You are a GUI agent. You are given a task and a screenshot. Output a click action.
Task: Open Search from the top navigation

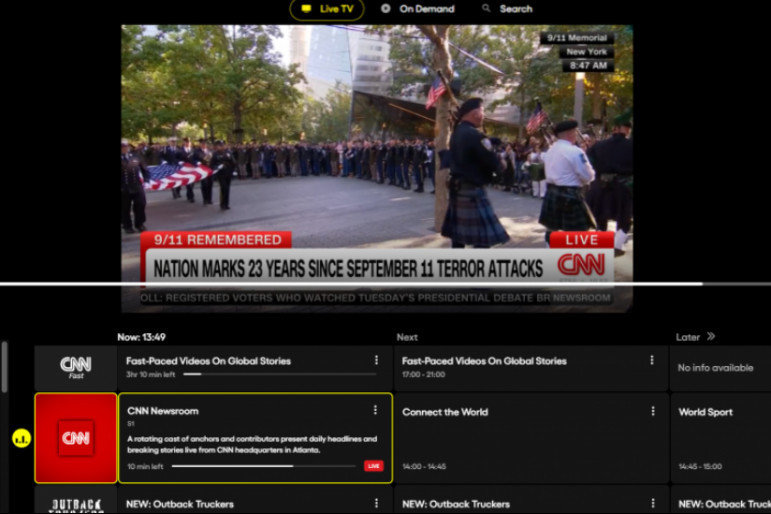[x=506, y=9]
